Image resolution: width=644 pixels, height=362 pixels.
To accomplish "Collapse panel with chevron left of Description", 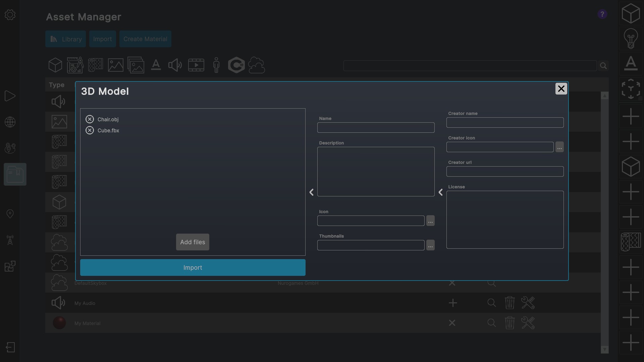I will coord(312,192).
